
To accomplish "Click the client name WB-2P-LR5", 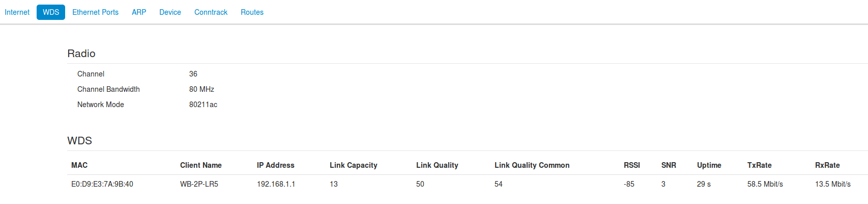I will 199,184.
